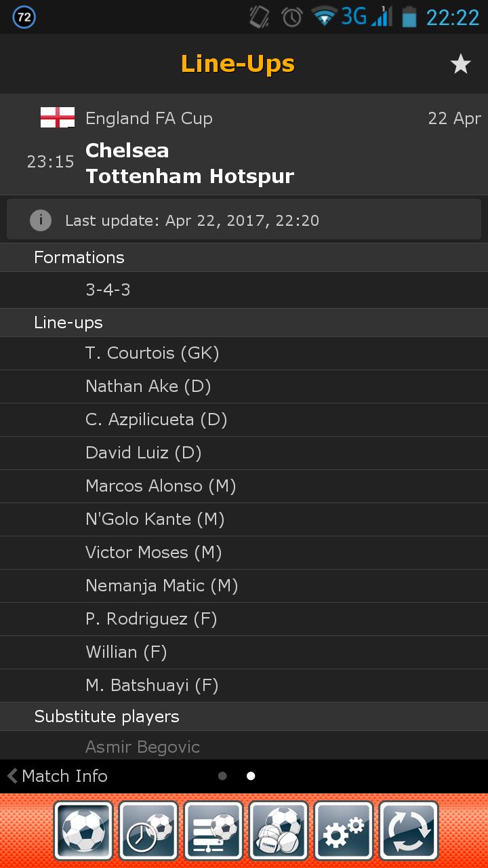Tap the England flag icon
This screenshot has width=488, height=868.
click(57, 117)
